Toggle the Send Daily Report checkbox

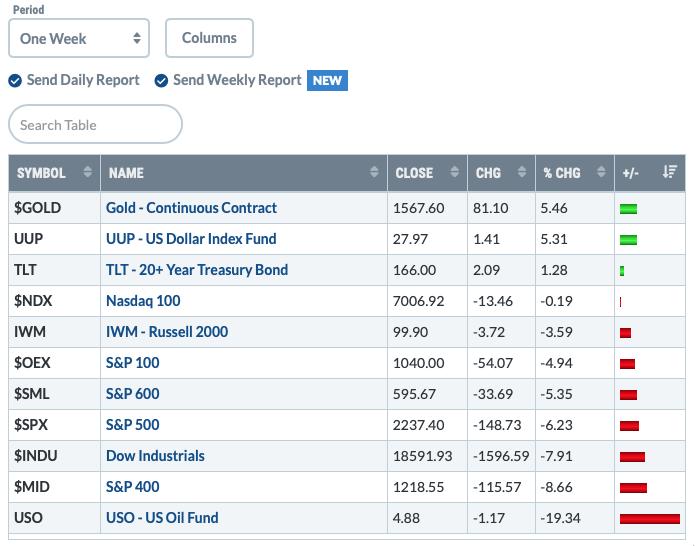coord(15,81)
